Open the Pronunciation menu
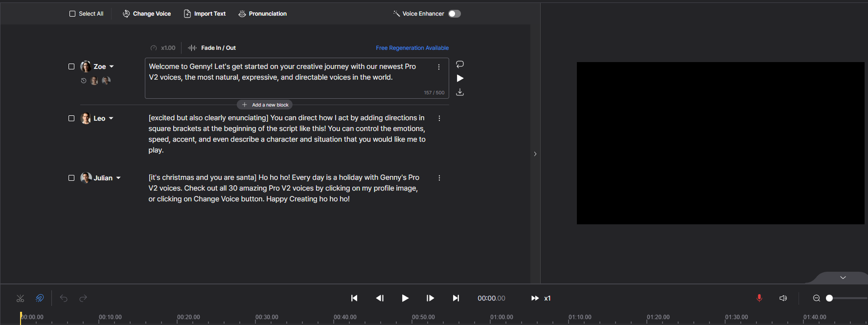 [x=263, y=14]
